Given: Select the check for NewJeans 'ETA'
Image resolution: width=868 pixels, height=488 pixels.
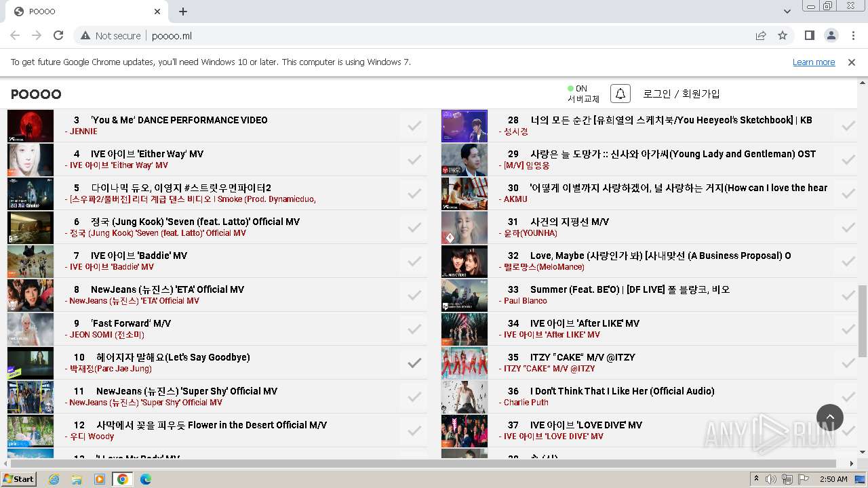Looking at the screenshot, I should [414, 295].
